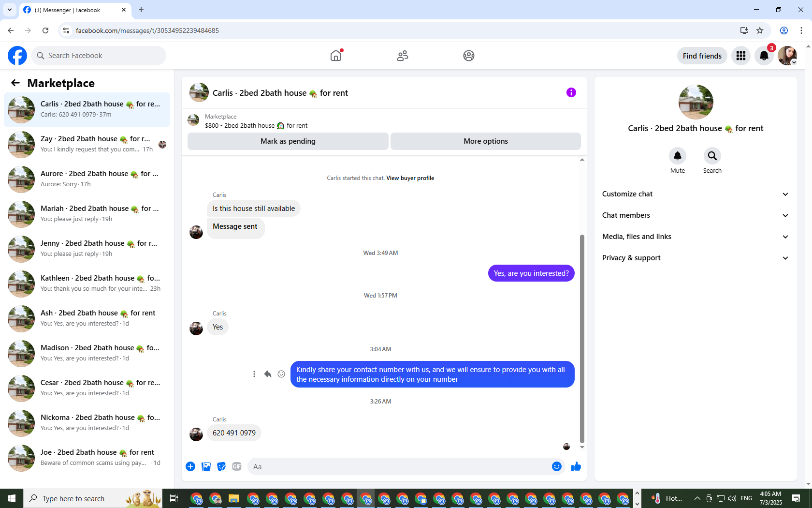Attach a photo with the image icon
The image size is (812, 508).
pyautogui.click(x=206, y=466)
